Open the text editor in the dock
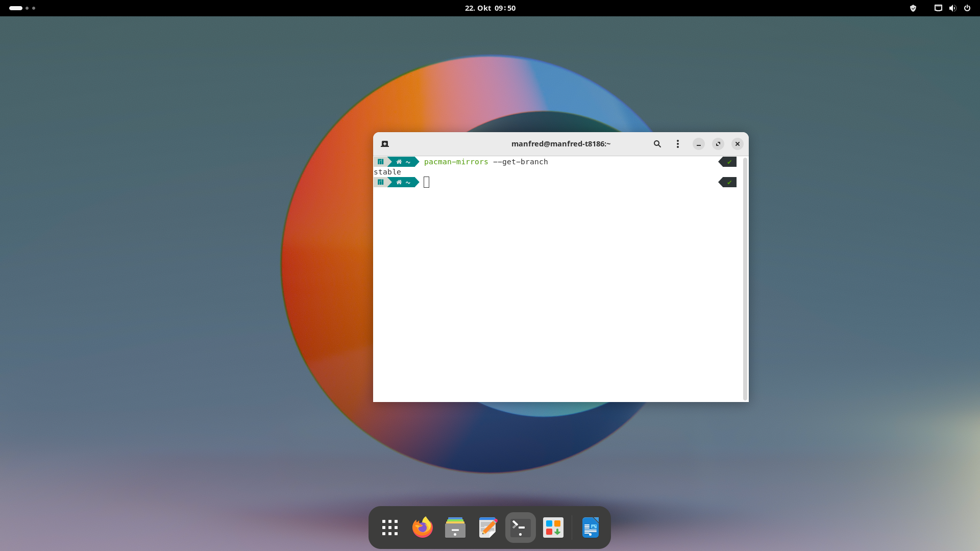The image size is (980, 551). pos(488,528)
